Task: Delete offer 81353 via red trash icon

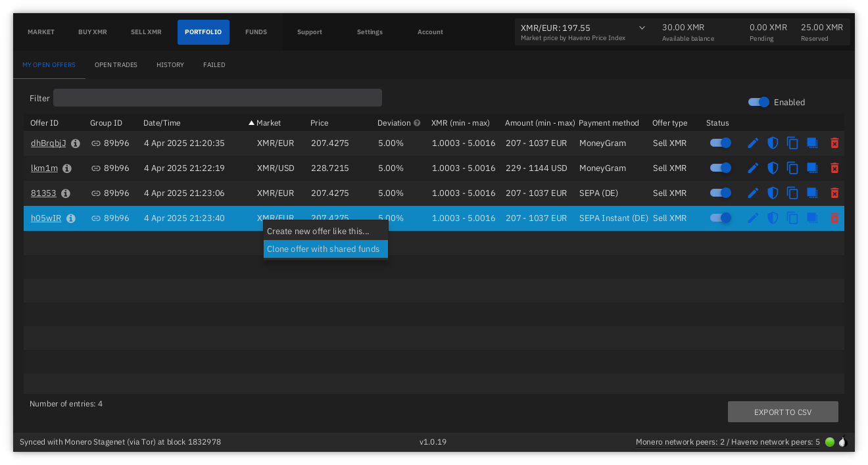Action: (834, 193)
